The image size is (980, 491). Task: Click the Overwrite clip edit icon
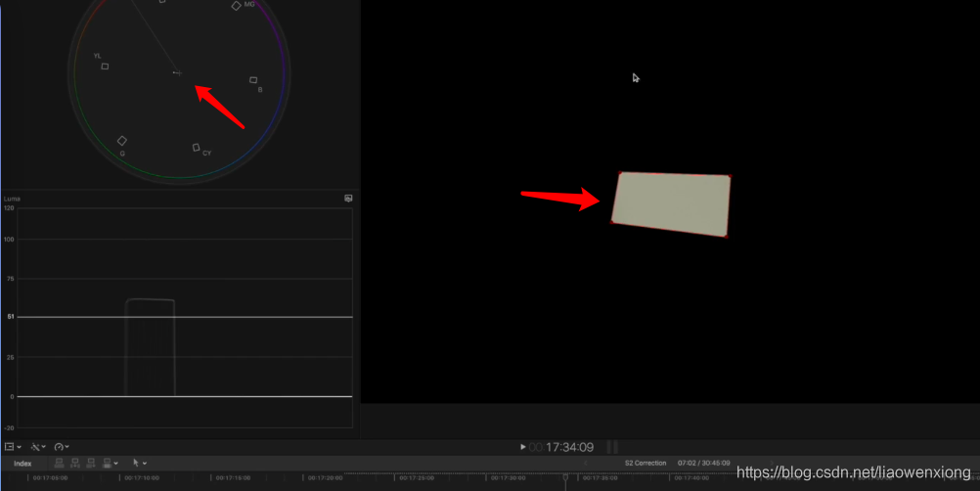pyautogui.click(x=107, y=463)
